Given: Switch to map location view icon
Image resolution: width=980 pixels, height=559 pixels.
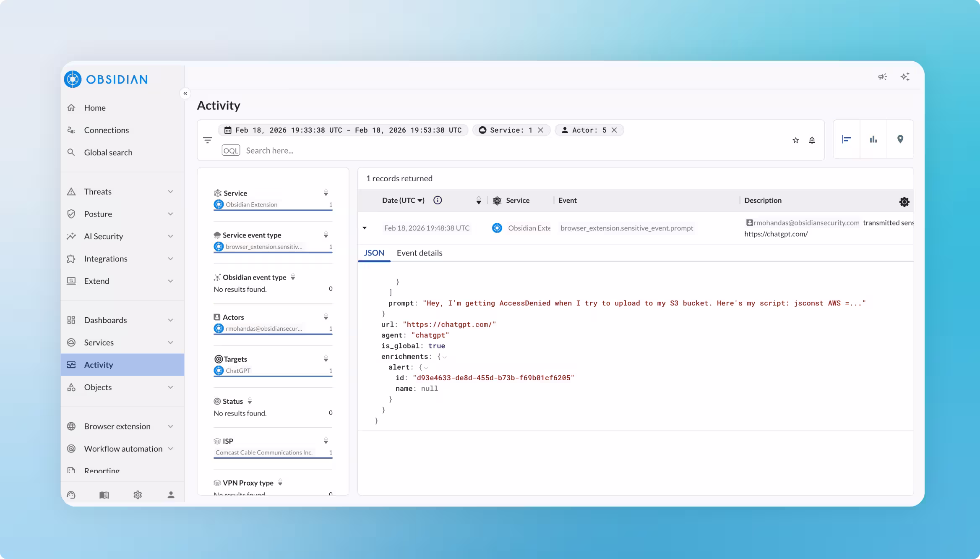Looking at the screenshot, I should pyautogui.click(x=900, y=139).
